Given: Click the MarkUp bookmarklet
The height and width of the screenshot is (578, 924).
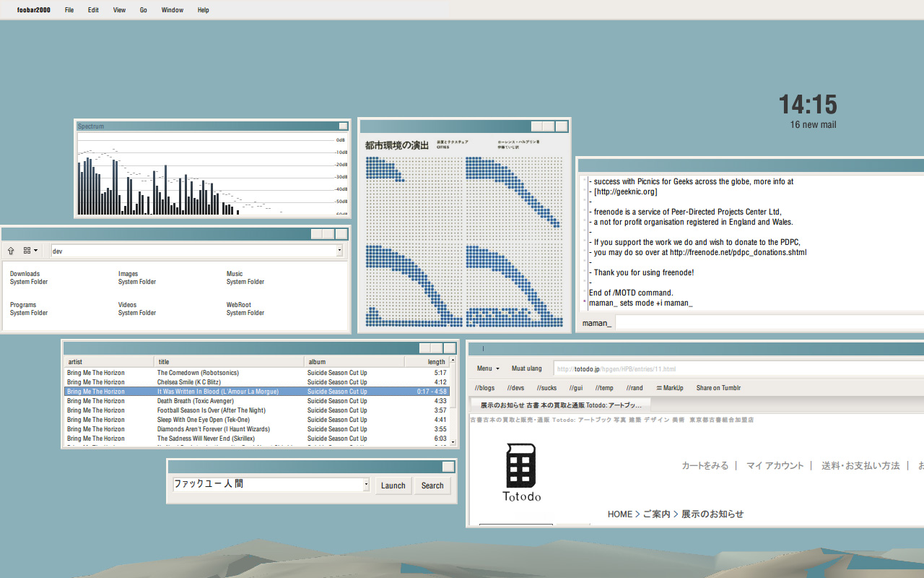Looking at the screenshot, I should pyautogui.click(x=669, y=388).
